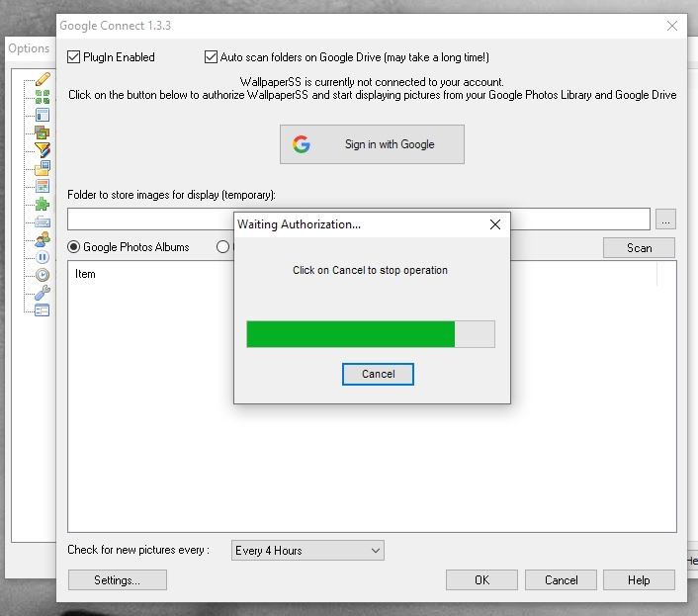Select the green puzzle piece plugin icon
Screen dimensions: 698x616
(x=43, y=204)
